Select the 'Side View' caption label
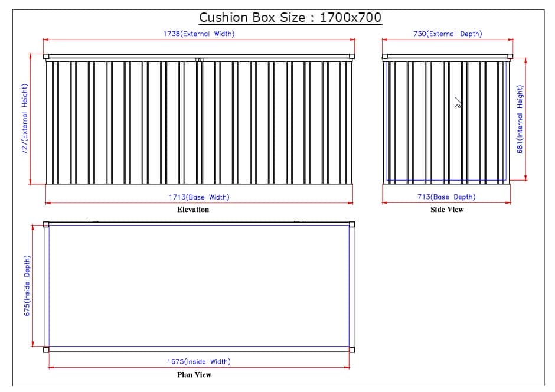555x392 pixels. click(x=448, y=210)
